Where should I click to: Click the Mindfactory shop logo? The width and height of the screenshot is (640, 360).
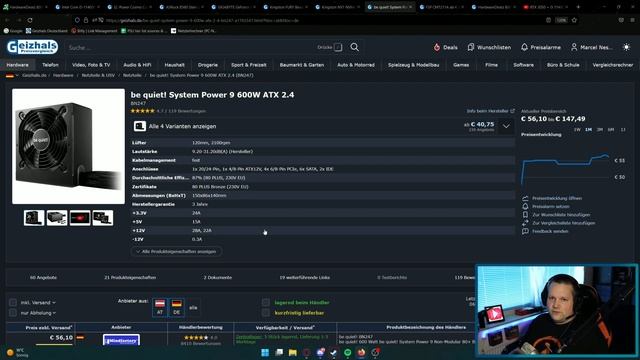pyautogui.click(x=121, y=340)
